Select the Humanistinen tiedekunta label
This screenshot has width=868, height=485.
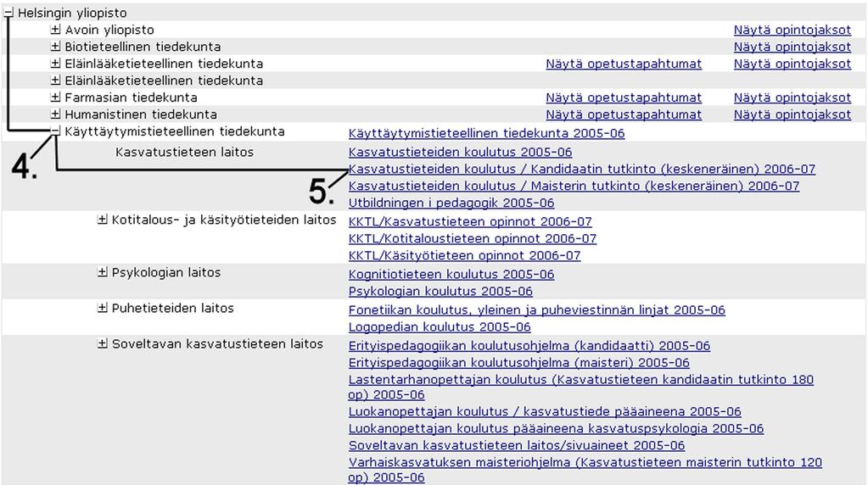coord(141,115)
